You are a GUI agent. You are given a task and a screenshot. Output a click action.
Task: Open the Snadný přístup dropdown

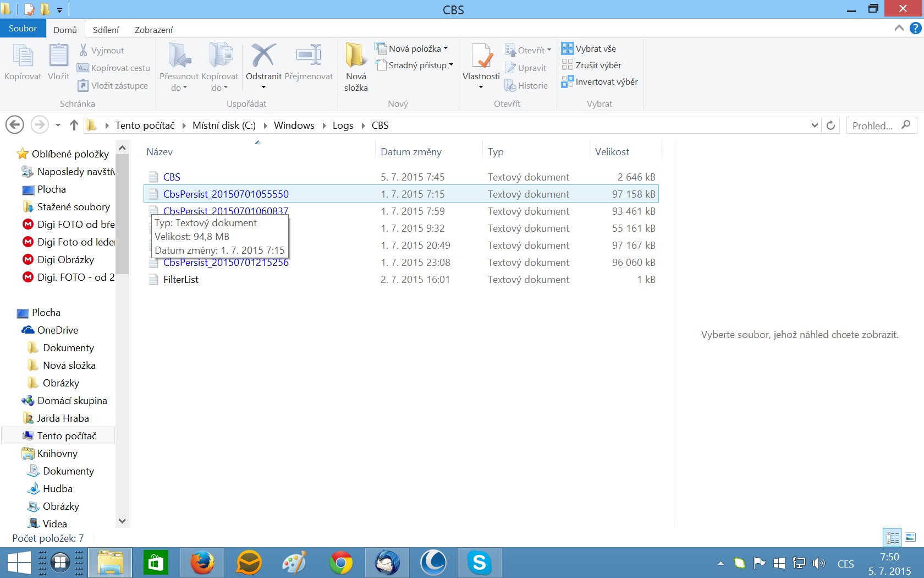451,65
